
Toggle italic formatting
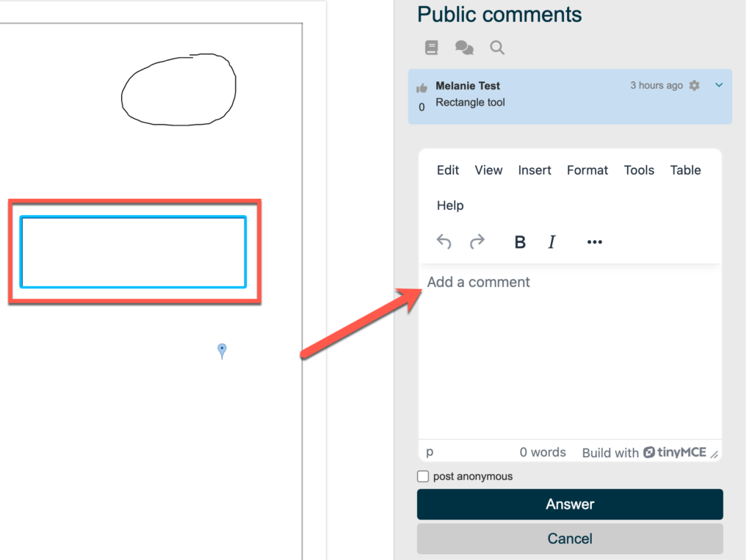[x=552, y=242]
